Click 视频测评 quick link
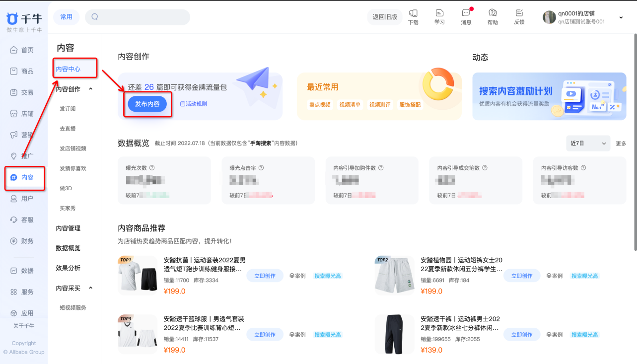637x364 pixels. tap(380, 105)
